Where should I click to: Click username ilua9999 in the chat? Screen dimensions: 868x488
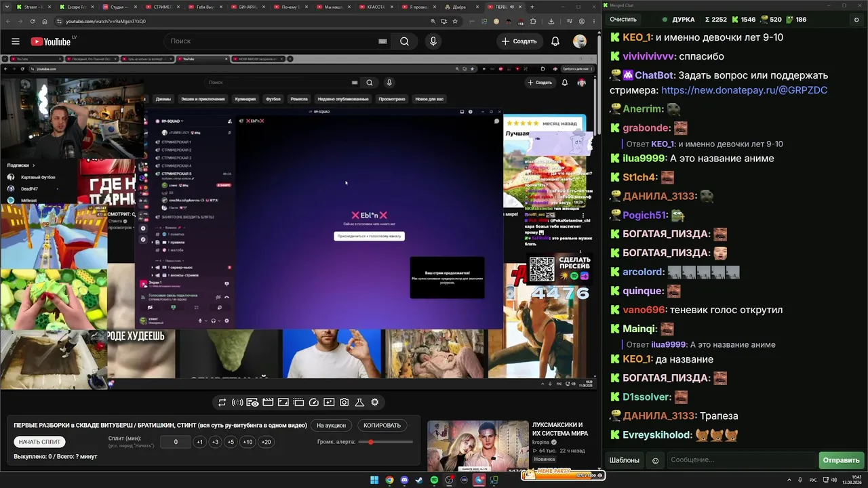pyautogui.click(x=644, y=159)
